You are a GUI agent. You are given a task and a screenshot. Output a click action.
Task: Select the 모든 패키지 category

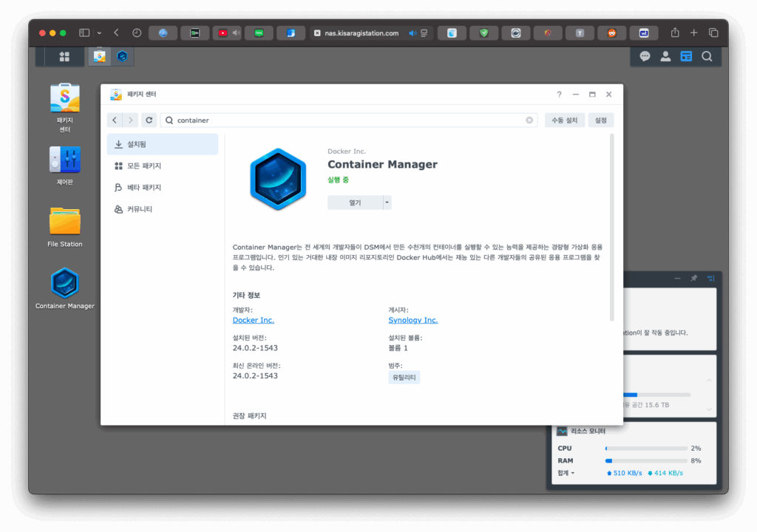163,166
